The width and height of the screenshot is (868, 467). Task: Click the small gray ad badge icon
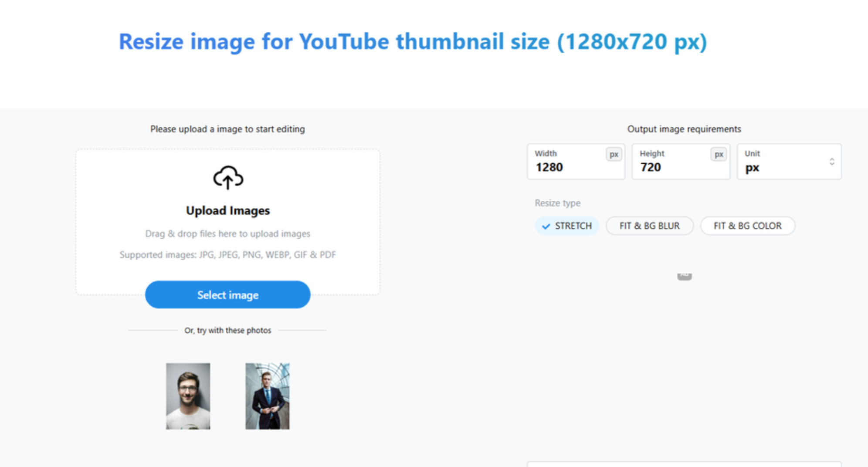click(x=685, y=276)
